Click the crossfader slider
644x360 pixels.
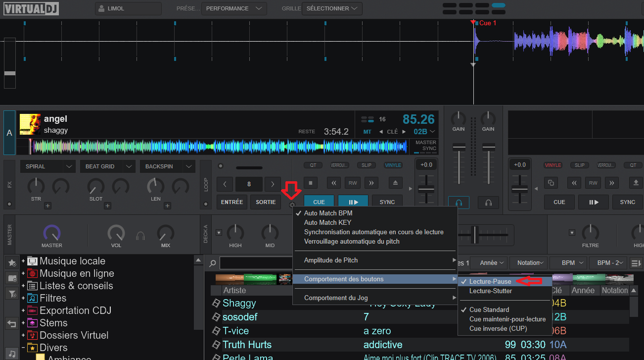(474, 234)
